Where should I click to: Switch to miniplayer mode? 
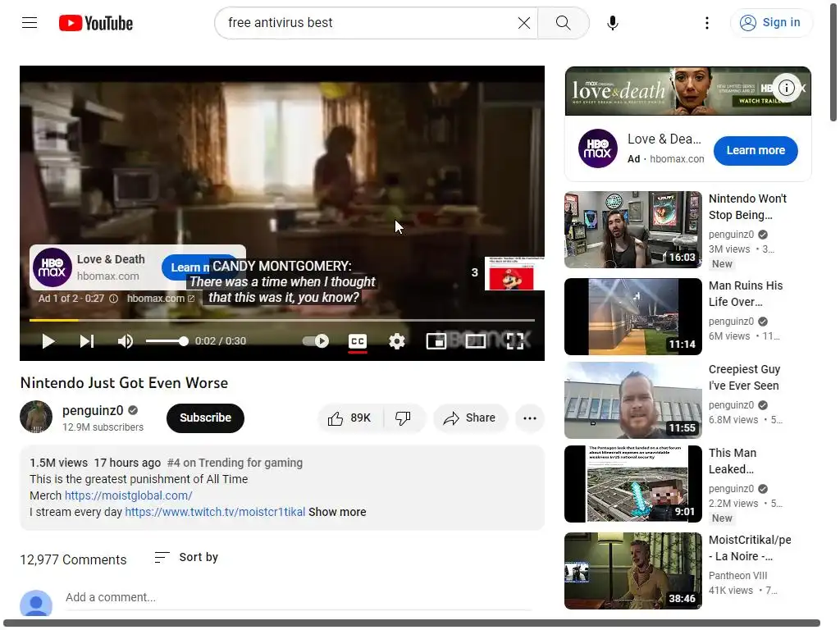click(436, 341)
